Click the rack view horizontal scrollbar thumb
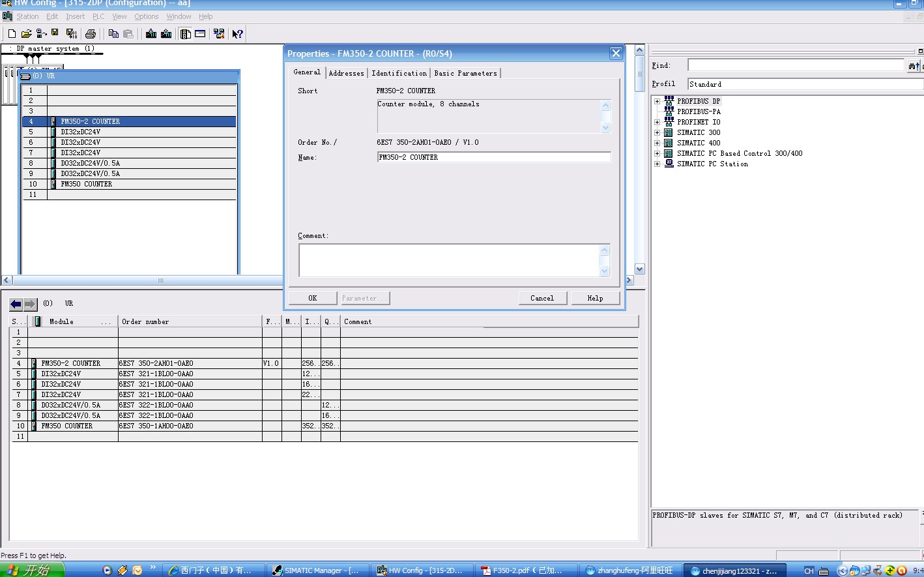Image resolution: width=924 pixels, height=577 pixels. [161, 280]
